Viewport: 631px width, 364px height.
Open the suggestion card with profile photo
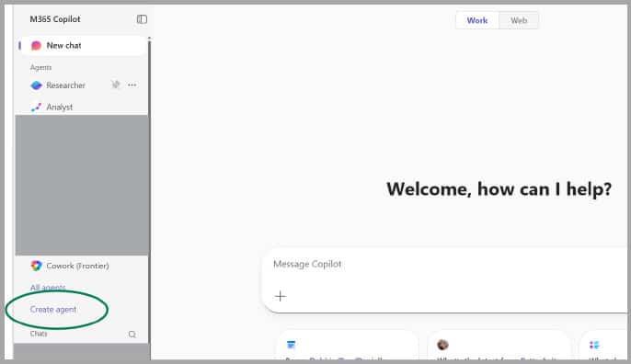pyautogui.click(x=499, y=345)
